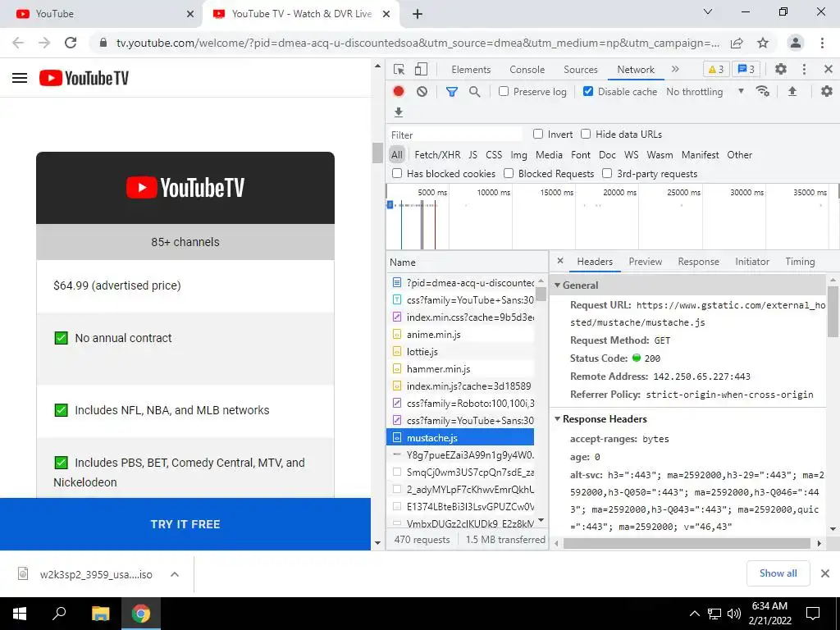
Task: Filter requests by Font type
Action: 581,155
